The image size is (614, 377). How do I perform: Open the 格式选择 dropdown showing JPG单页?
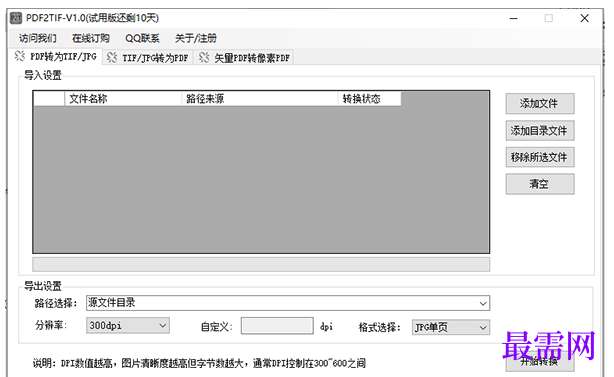(451, 327)
